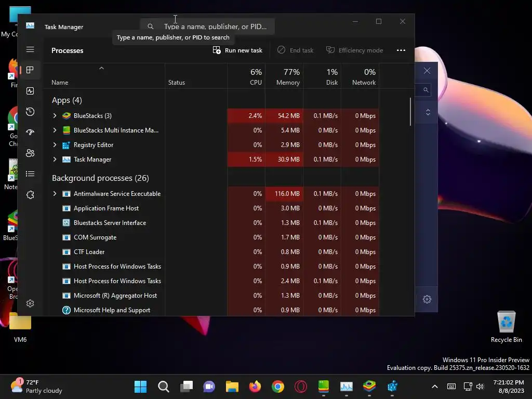Viewport: 532px width, 399px height.
Task: Open the weather widget on taskbar
Action: 36,387
